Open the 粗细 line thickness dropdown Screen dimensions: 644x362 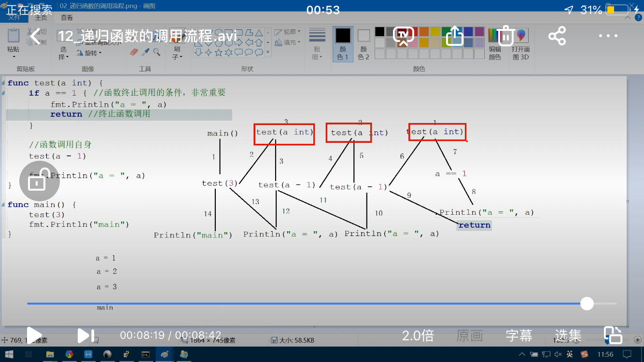[x=317, y=43]
